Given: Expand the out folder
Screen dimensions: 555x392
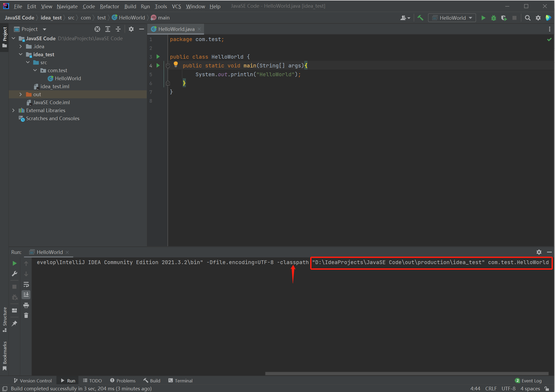Looking at the screenshot, I should (21, 94).
